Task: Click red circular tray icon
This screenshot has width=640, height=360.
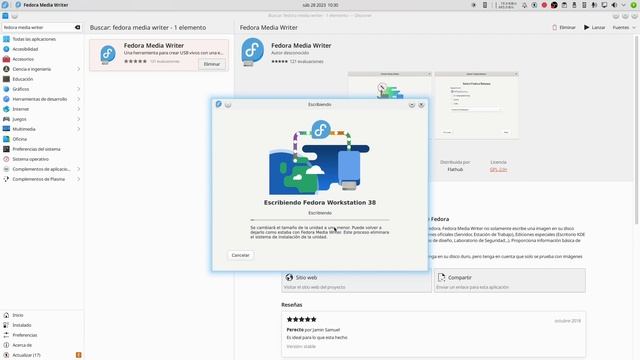Action: click(544, 5)
